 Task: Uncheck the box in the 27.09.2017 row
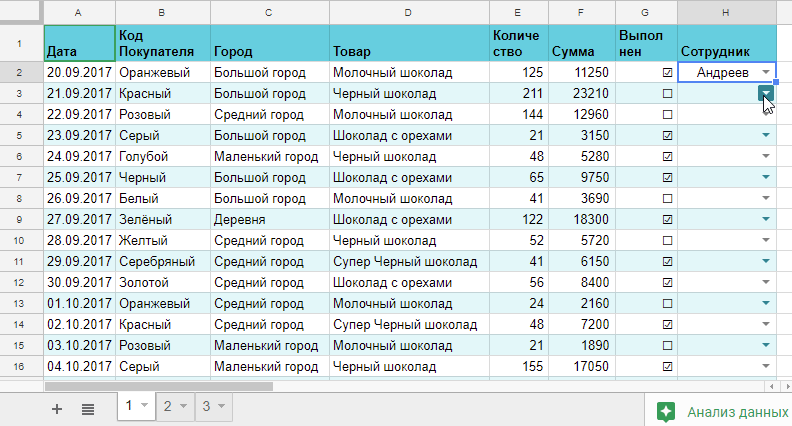(667, 219)
